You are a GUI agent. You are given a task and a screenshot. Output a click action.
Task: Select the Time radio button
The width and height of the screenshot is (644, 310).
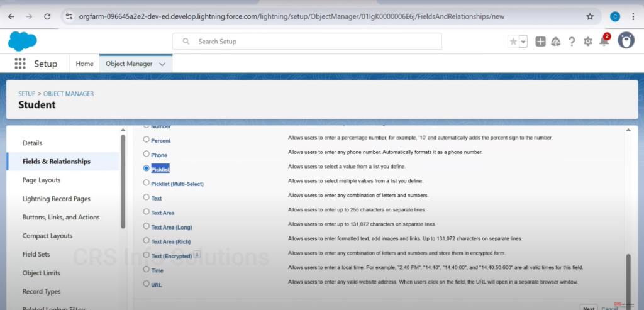coord(146,269)
